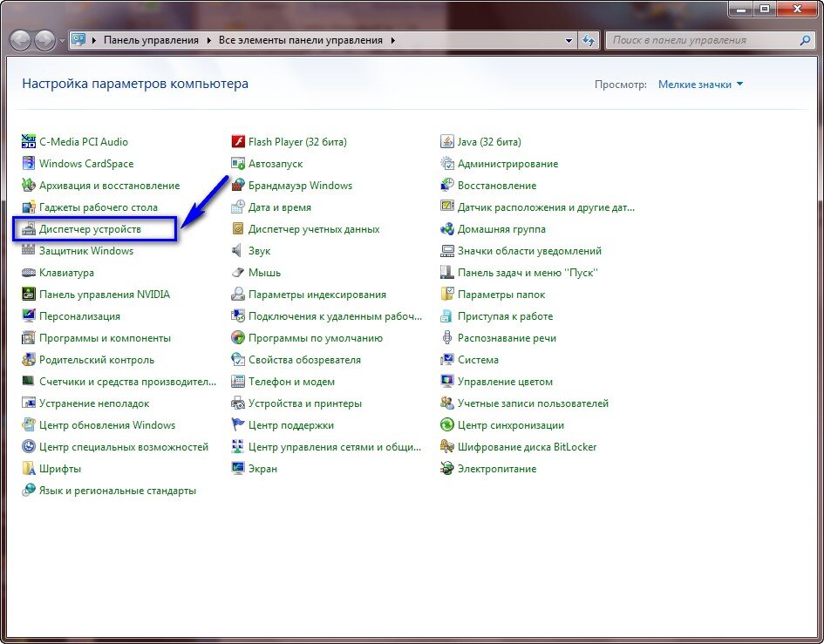Open the Диспетчер учетных данных link

pos(314,229)
